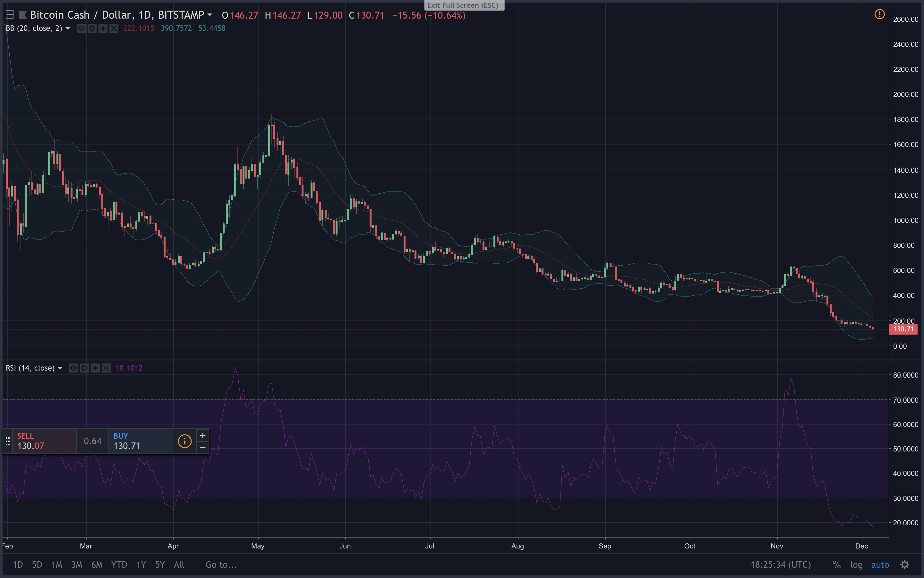Open settings gear for the RSI indicator
The width and height of the screenshot is (924, 578).
pos(84,368)
